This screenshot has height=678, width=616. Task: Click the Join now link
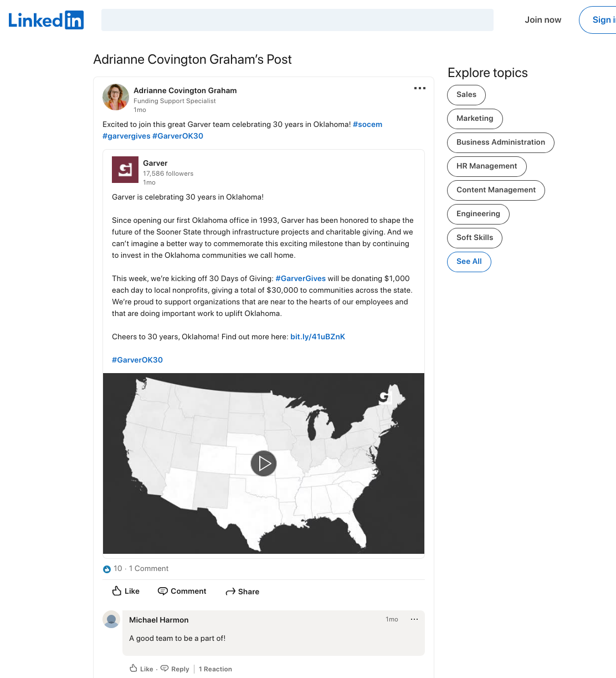point(543,20)
